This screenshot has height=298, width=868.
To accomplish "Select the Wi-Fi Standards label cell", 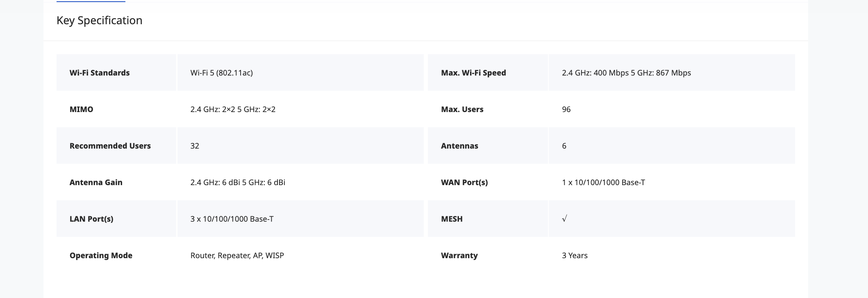I will coord(100,73).
